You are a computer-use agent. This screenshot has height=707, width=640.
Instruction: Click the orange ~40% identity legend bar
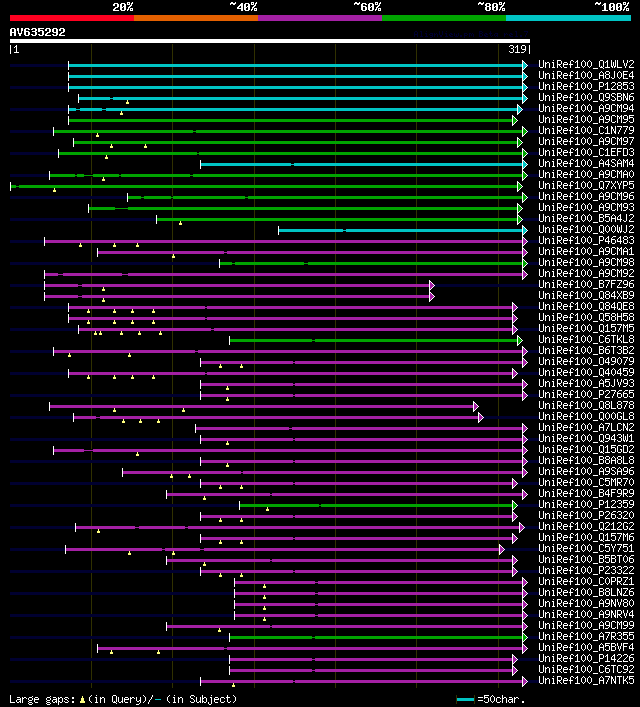[196, 18]
